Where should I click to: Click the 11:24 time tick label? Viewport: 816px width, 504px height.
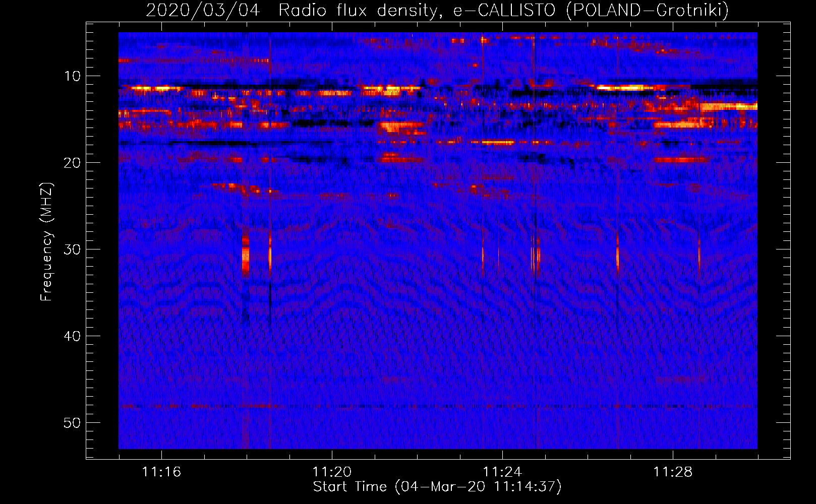pos(502,472)
